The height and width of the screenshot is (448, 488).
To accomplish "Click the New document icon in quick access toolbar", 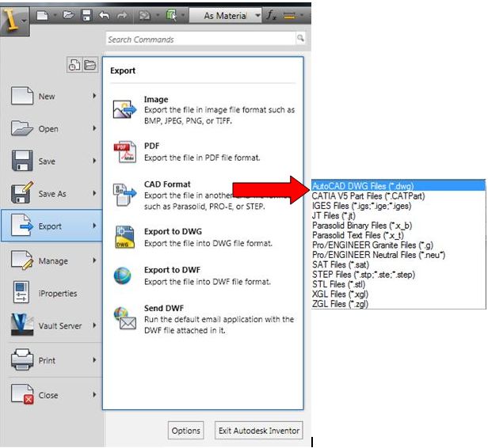I will [x=42, y=15].
